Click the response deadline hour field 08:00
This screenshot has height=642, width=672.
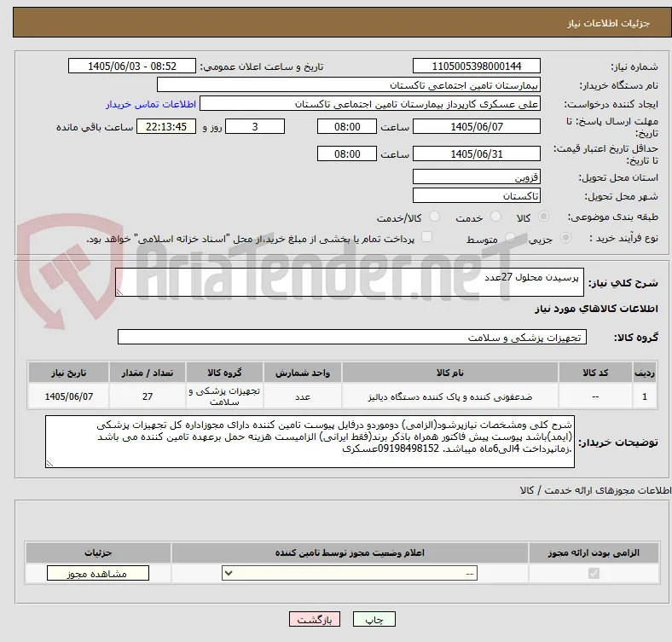[347, 127]
